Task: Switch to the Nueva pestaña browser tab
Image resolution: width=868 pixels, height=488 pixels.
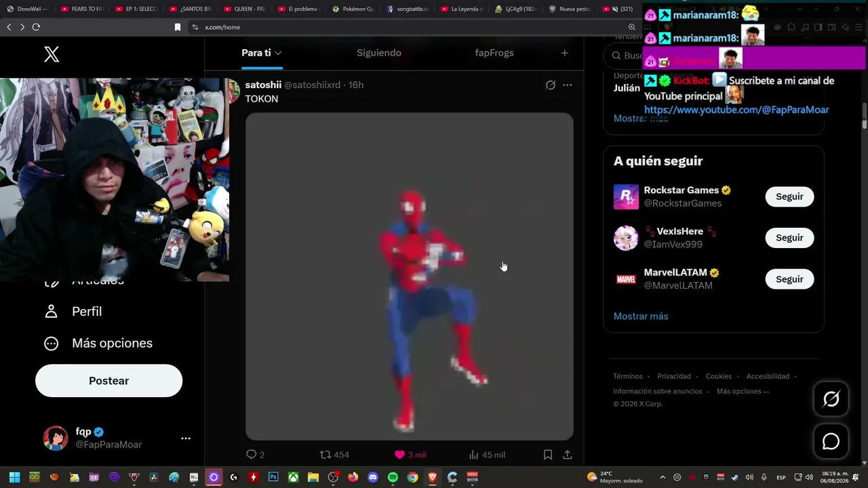Action: (571, 9)
